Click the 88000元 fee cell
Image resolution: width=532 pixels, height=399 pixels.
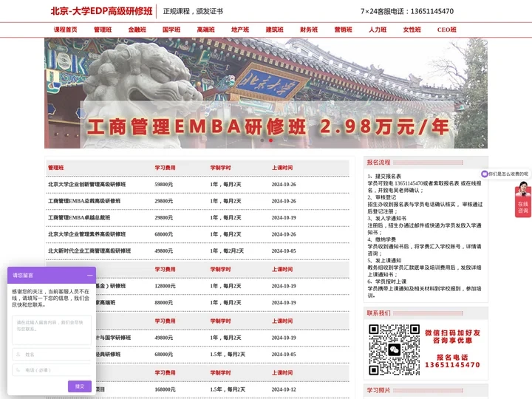coord(163,302)
